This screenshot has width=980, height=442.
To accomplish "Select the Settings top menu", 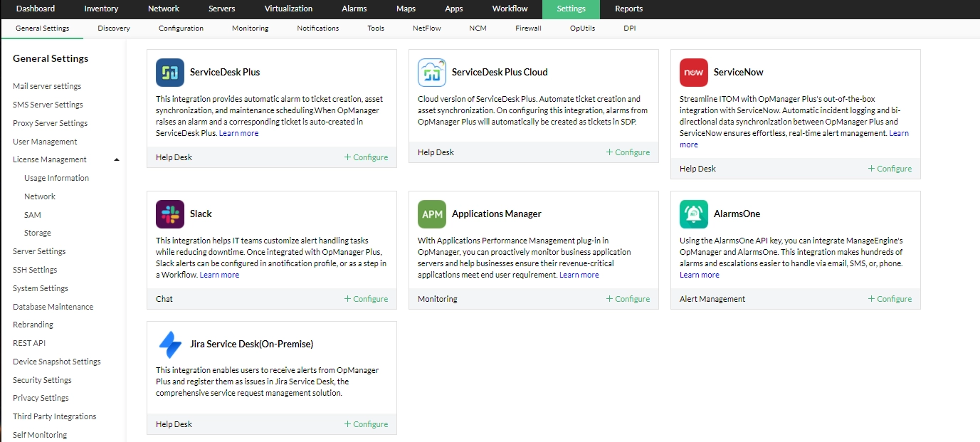I will tap(571, 9).
